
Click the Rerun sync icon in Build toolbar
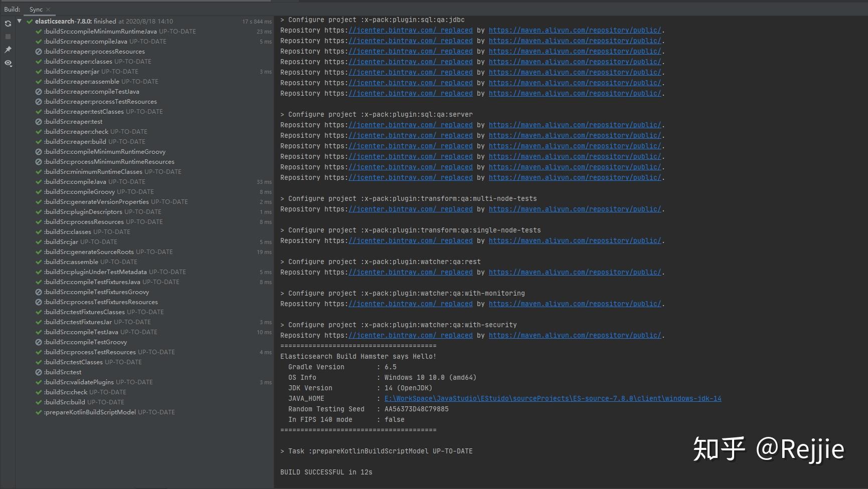8,24
